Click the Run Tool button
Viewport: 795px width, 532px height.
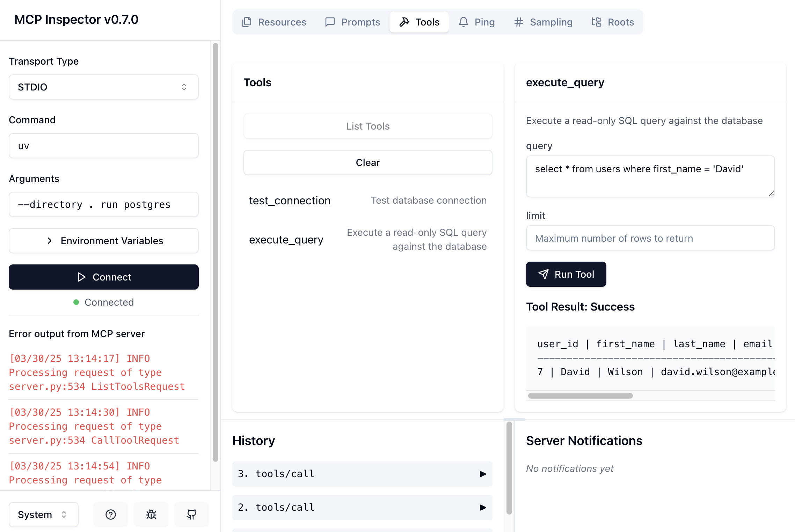(566, 274)
